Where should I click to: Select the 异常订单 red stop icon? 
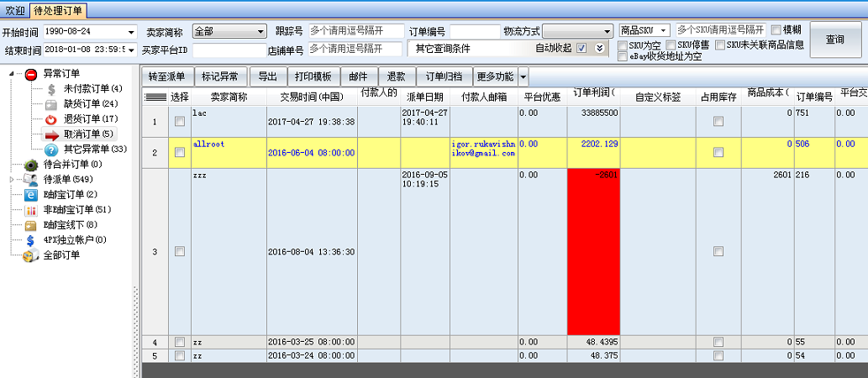(x=31, y=74)
